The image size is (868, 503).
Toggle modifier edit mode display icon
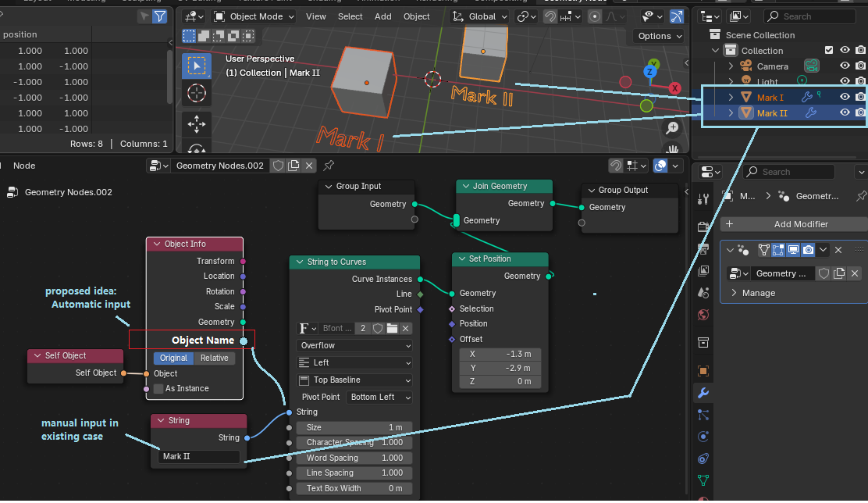point(777,251)
